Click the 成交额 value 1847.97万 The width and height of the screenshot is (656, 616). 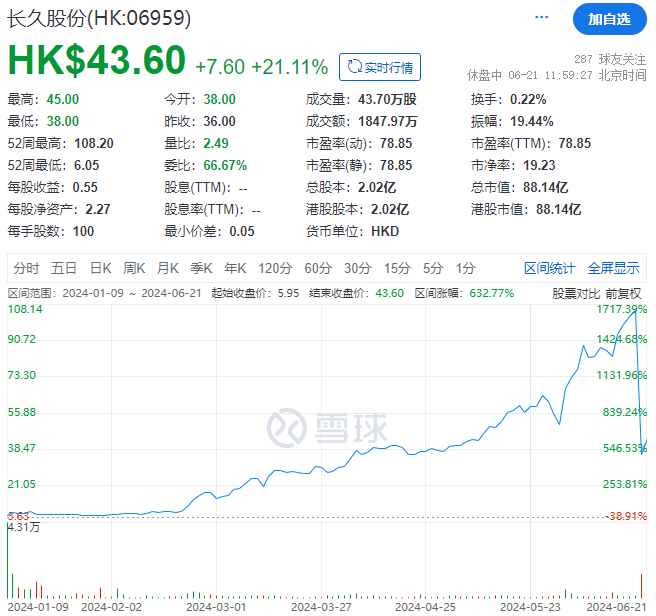[x=387, y=121]
